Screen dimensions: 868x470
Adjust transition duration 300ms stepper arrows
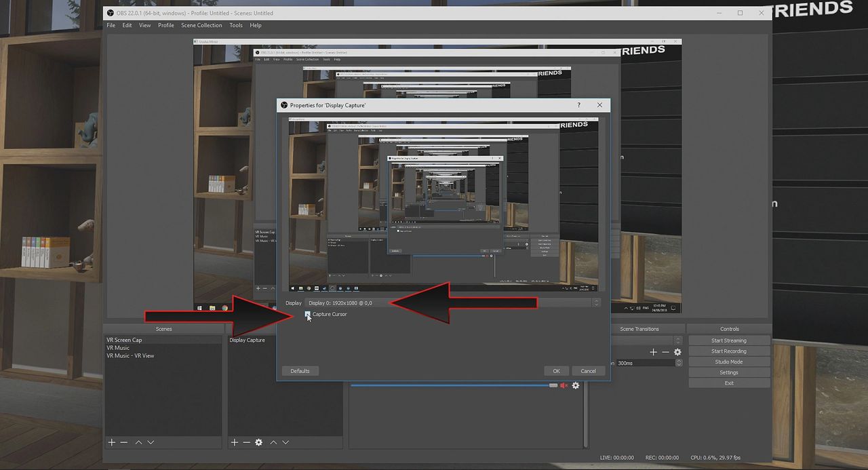[x=679, y=363]
